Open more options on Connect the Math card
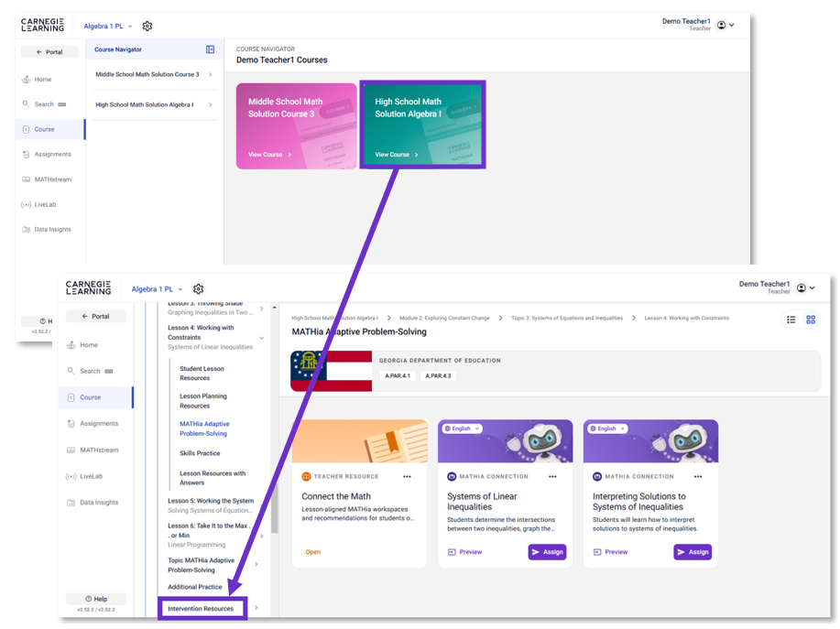840x629 pixels. pyautogui.click(x=407, y=476)
